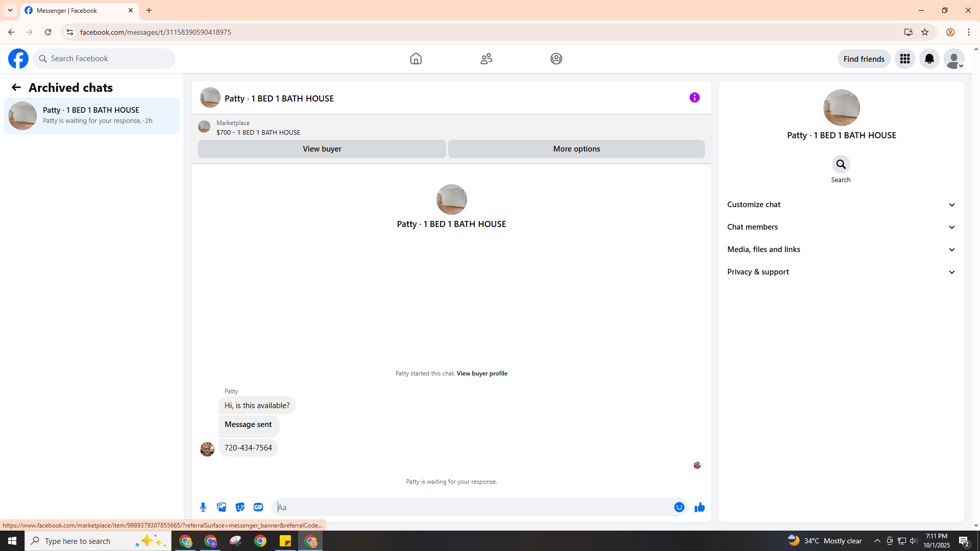Click Patty's avatar beside the phone message
This screenshot has height=551, width=980.
pyautogui.click(x=207, y=449)
